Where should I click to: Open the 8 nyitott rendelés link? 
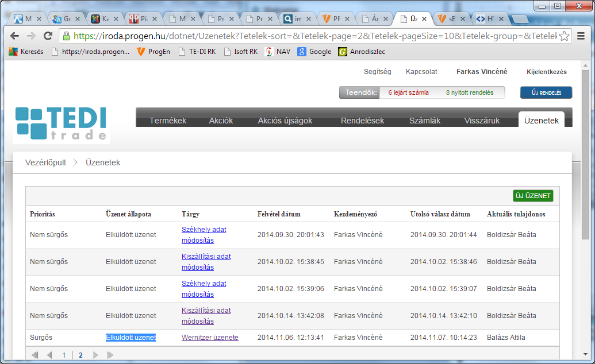(x=470, y=92)
